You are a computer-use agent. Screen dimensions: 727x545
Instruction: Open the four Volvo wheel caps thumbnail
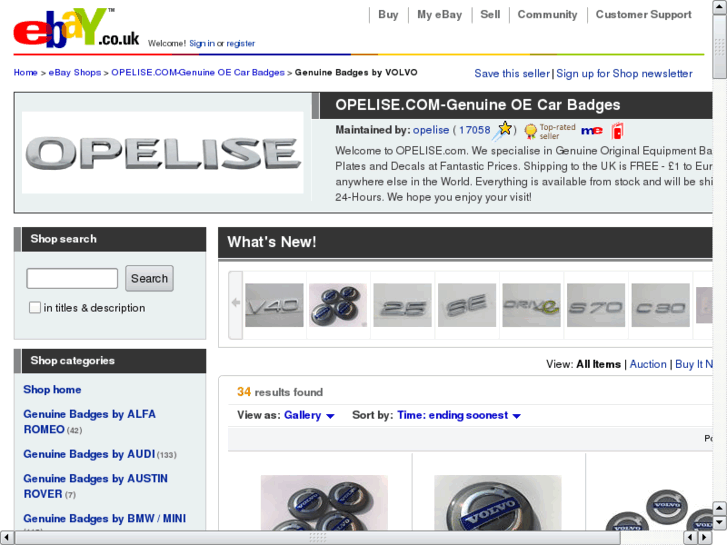click(x=338, y=305)
